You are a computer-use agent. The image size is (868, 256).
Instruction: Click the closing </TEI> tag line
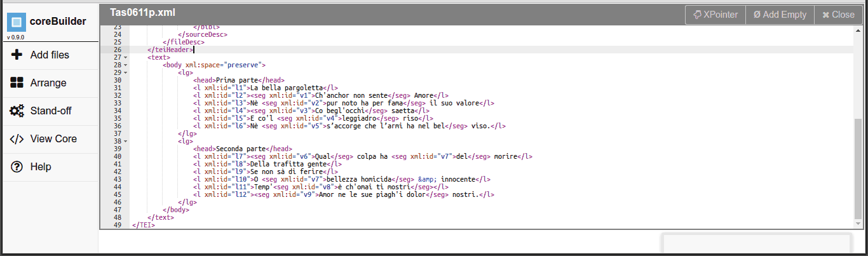click(x=143, y=225)
